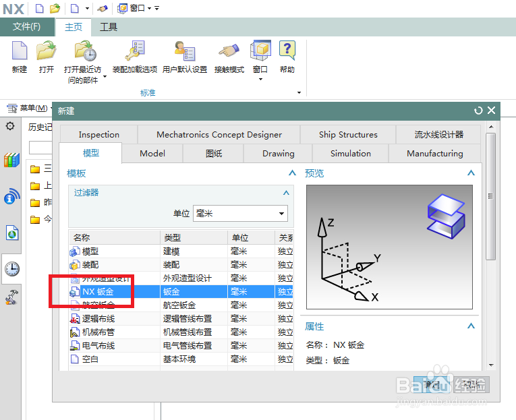This screenshot has height=420, width=516.
Task: Click the 模型 template row icon
Action: [x=75, y=251]
